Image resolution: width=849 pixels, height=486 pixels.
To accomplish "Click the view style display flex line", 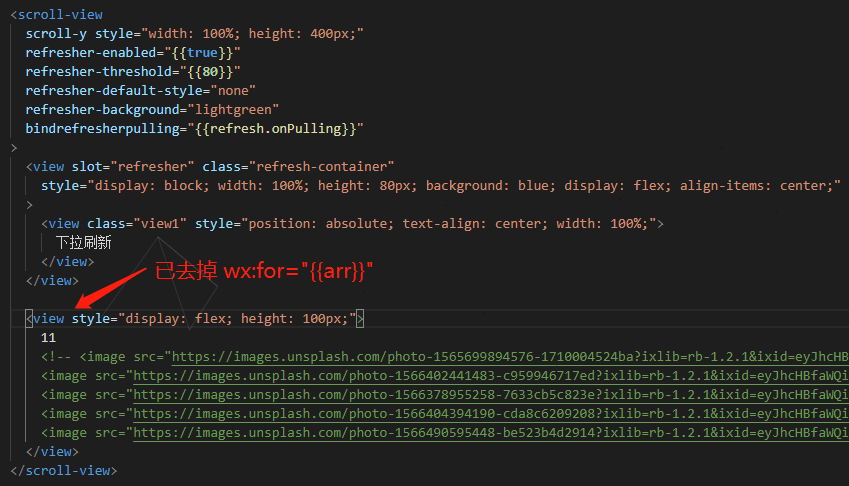I will coord(195,319).
